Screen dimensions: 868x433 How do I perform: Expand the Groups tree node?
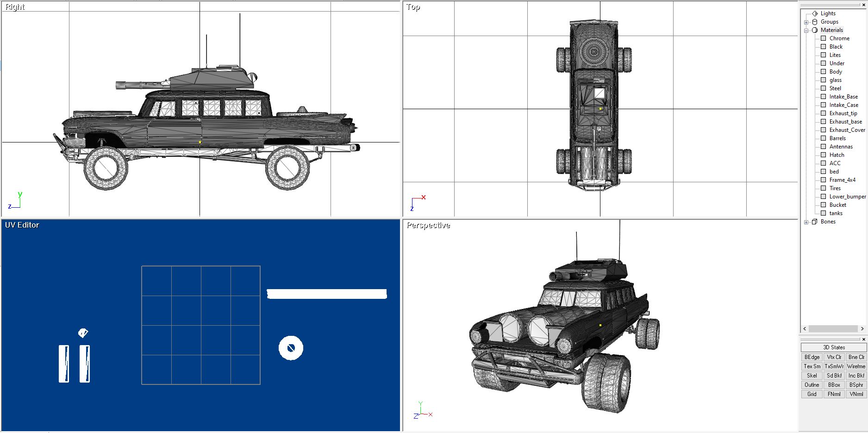pos(806,22)
